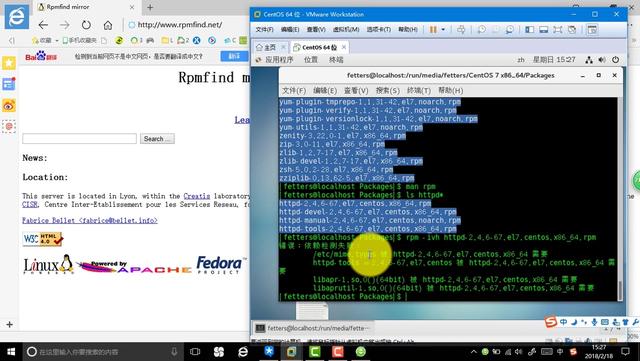The height and width of the screenshot is (361, 640).
Task: Switch to the CentOS 64 位 tab
Action: [320, 47]
